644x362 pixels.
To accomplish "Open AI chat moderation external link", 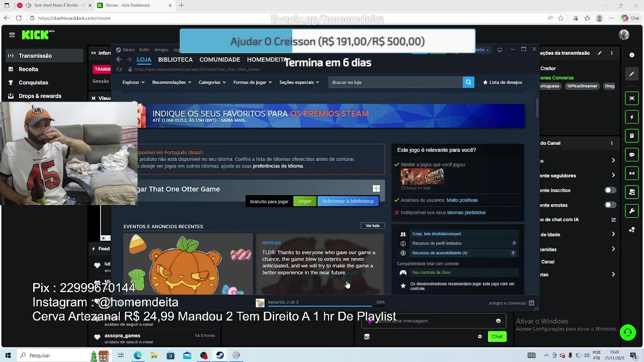I will coord(613,220).
